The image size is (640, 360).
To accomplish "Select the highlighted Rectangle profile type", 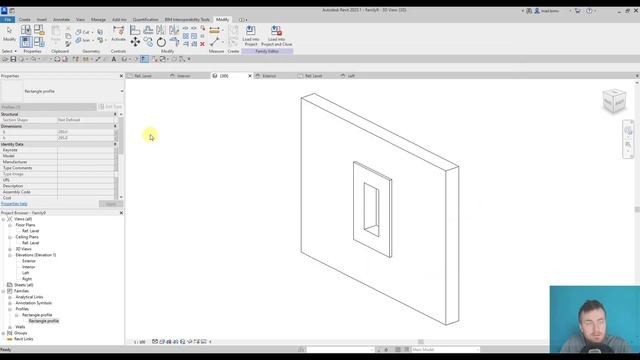I will click(44, 321).
